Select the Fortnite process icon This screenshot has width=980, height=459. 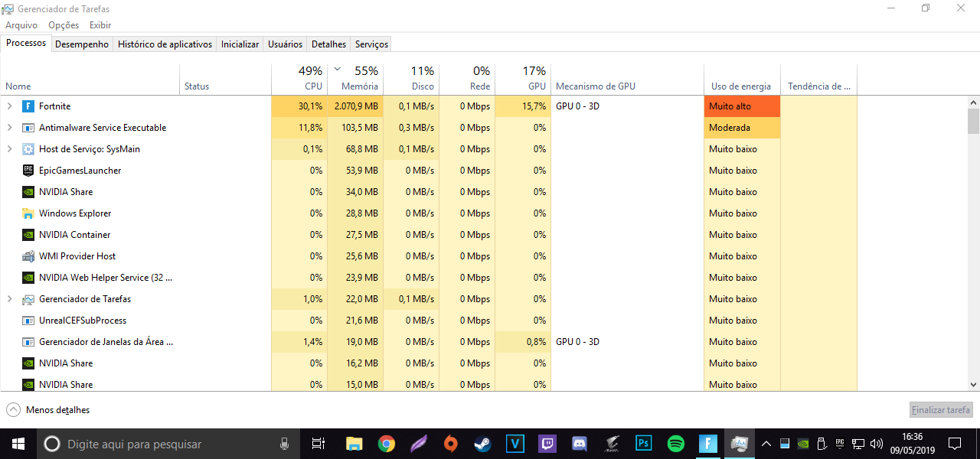tap(28, 106)
